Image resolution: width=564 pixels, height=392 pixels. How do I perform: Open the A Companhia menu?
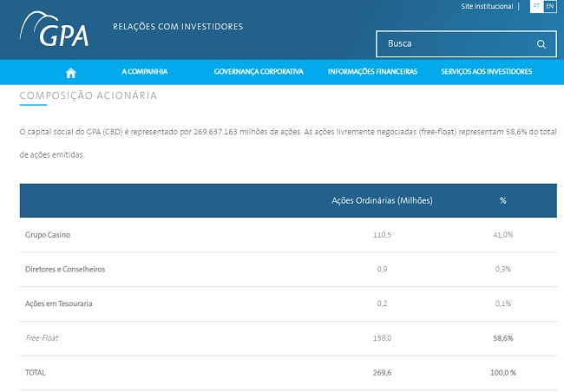(145, 72)
